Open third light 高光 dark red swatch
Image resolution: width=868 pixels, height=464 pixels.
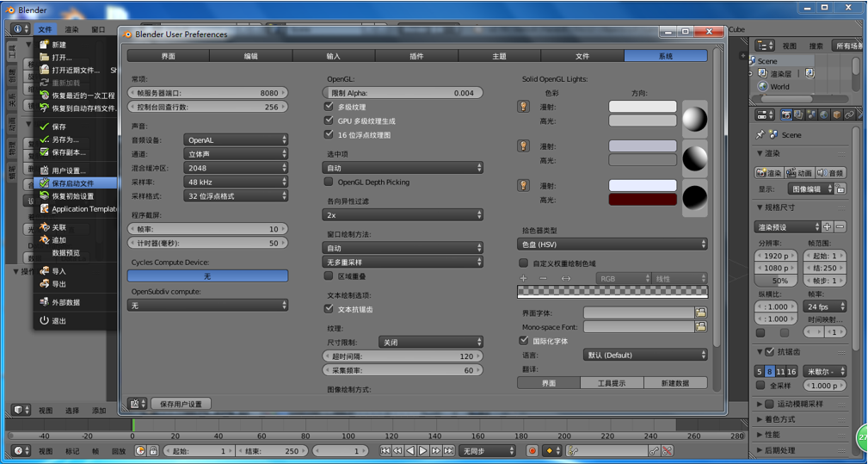pyautogui.click(x=643, y=200)
